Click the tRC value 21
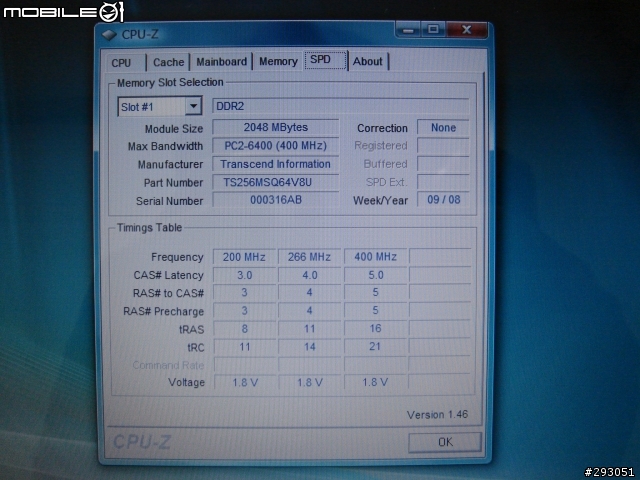This screenshot has width=640, height=480. [375, 347]
